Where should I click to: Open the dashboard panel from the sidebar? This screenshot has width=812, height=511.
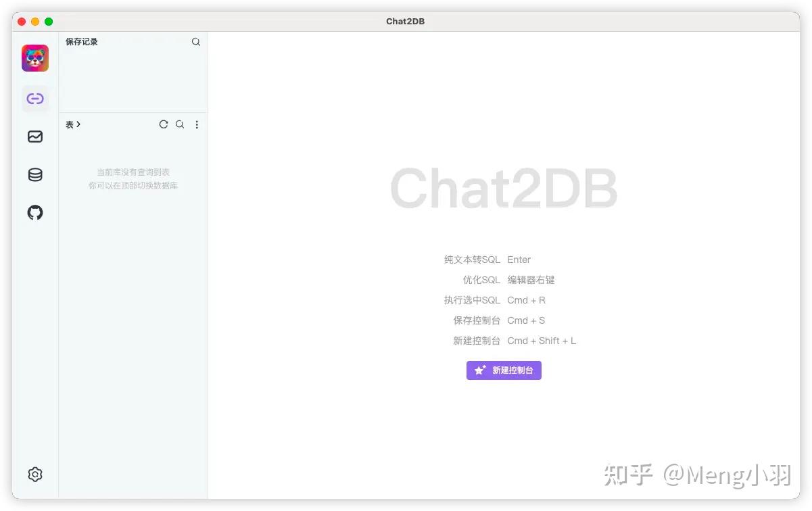35,137
